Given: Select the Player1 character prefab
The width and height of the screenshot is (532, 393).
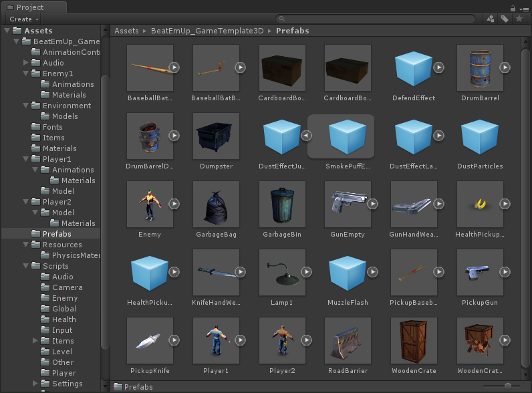Looking at the screenshot, I should point(216,341).
